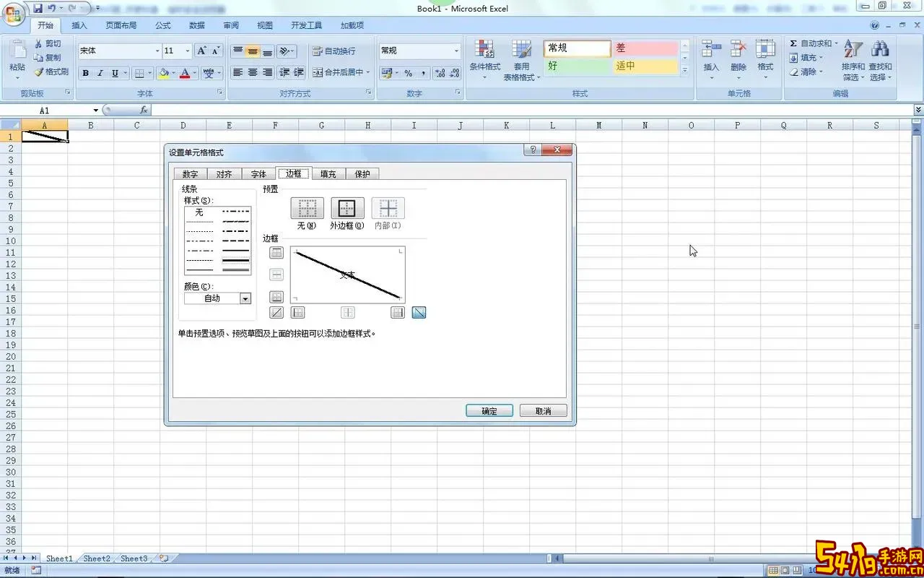This screenshot has width=924, height=578.
Task: Open the 颜色 color dropdown showing 自动
Action: [217, 298]
